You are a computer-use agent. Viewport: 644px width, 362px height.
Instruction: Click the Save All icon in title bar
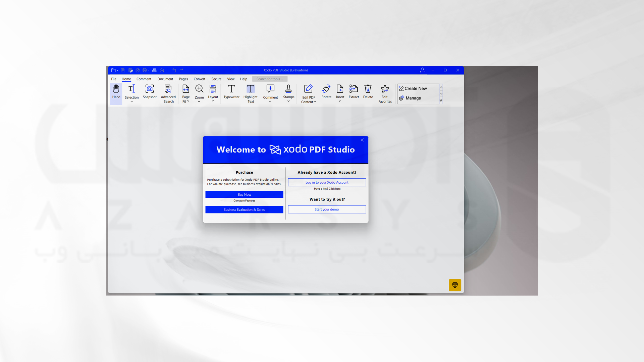[x=138, y=70]
